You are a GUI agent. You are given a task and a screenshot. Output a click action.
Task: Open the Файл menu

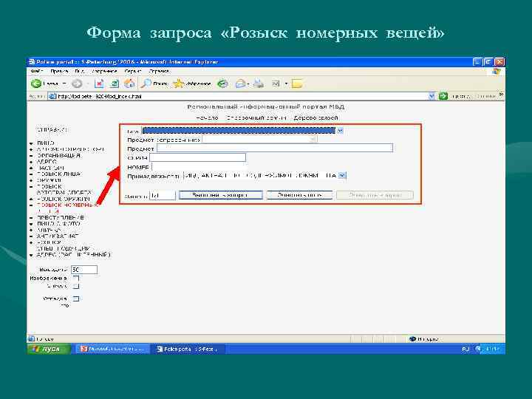(36, 71)
